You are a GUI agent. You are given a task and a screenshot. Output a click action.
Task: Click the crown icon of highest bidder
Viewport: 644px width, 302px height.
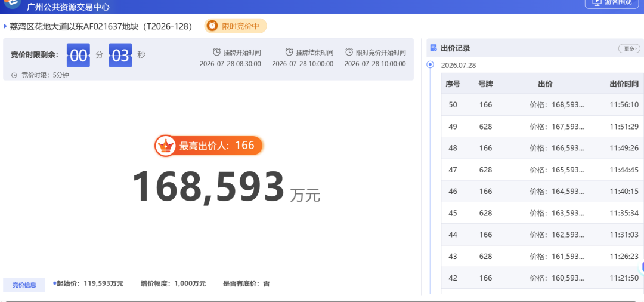(x=166, y=146)
